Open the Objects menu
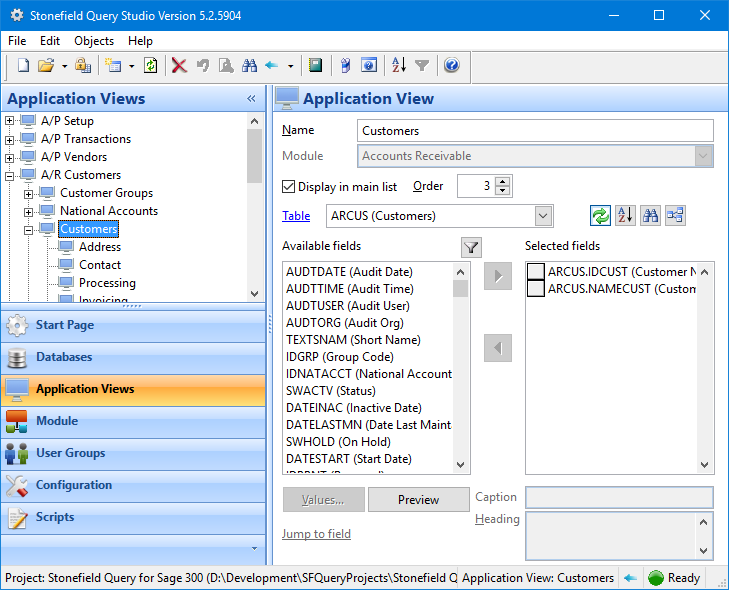Viewport: 729px width, 590px height. 94,41
